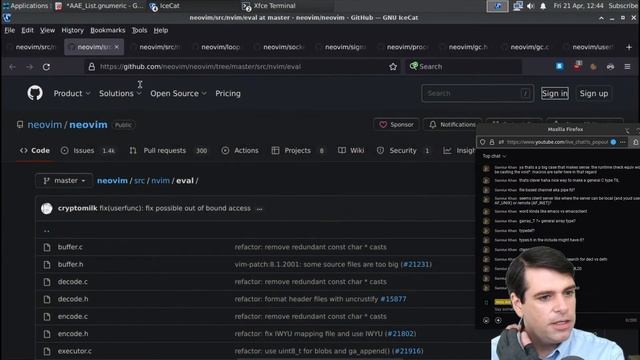
Task: Switch to neovim/loop browser tab
Action: (219, 47)
